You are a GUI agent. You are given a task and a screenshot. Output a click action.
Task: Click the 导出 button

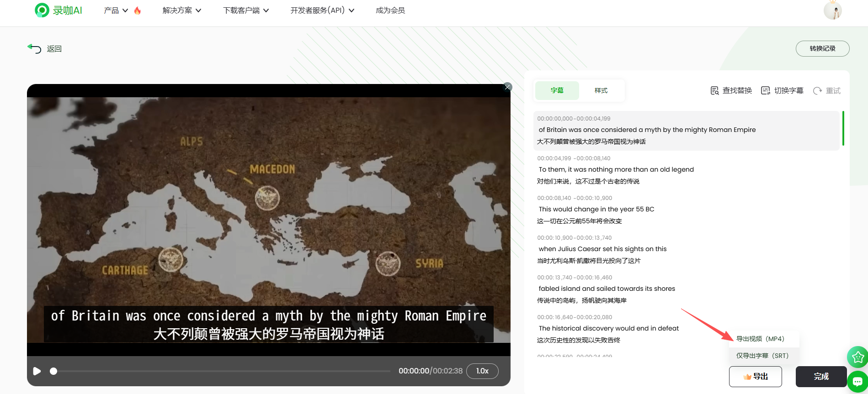pos(755,377)
